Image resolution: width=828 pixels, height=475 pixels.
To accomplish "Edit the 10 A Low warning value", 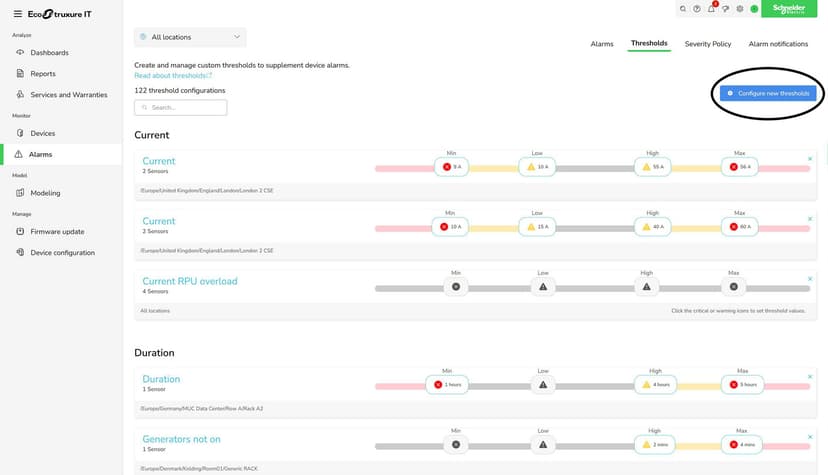I will point(537,167).
